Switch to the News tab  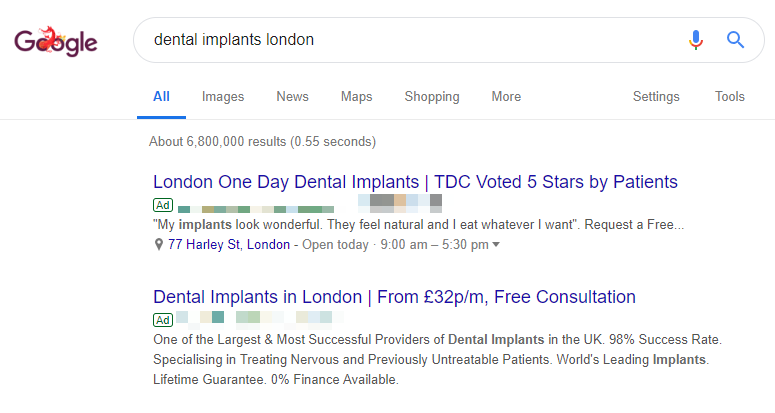[x=293, y=96]
